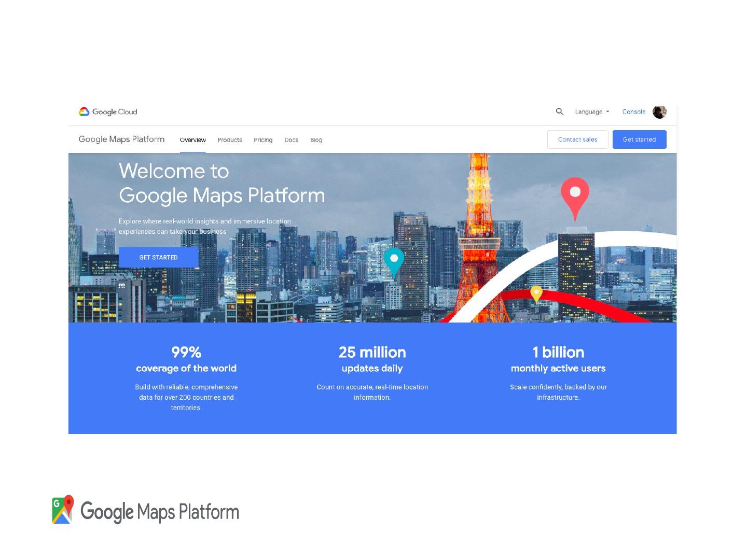Click the yellow map pin marker

[x=536, y=294]
